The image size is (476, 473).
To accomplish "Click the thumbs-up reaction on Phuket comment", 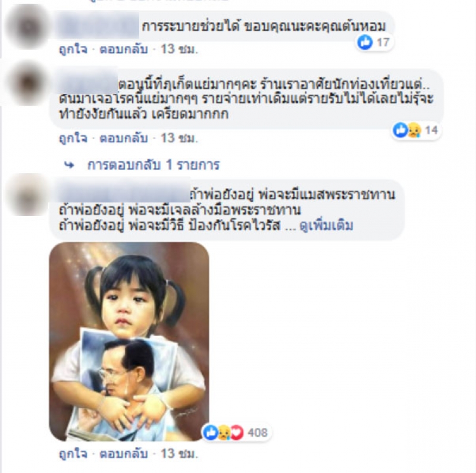I will (400, 130).
